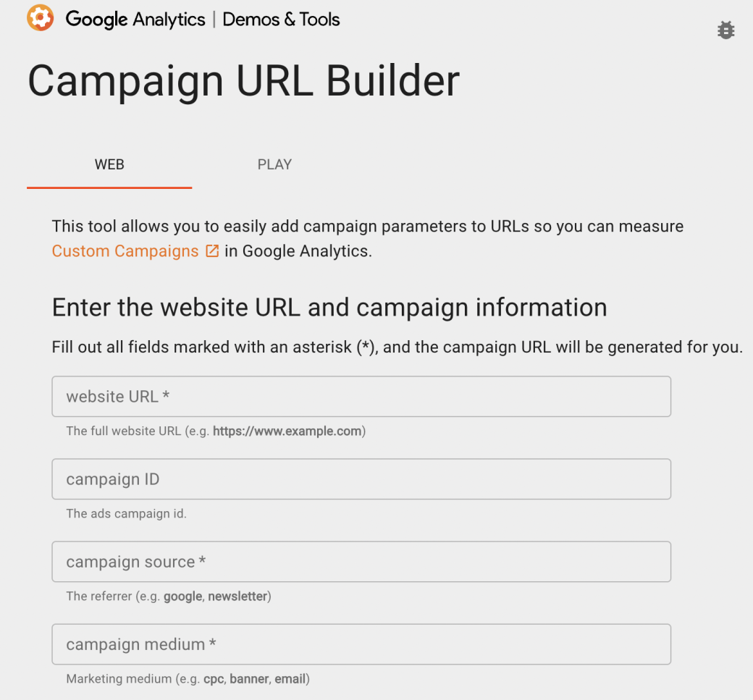Click inside the website URL field
This screenshot has width=753, height=700.
(361, 396)
